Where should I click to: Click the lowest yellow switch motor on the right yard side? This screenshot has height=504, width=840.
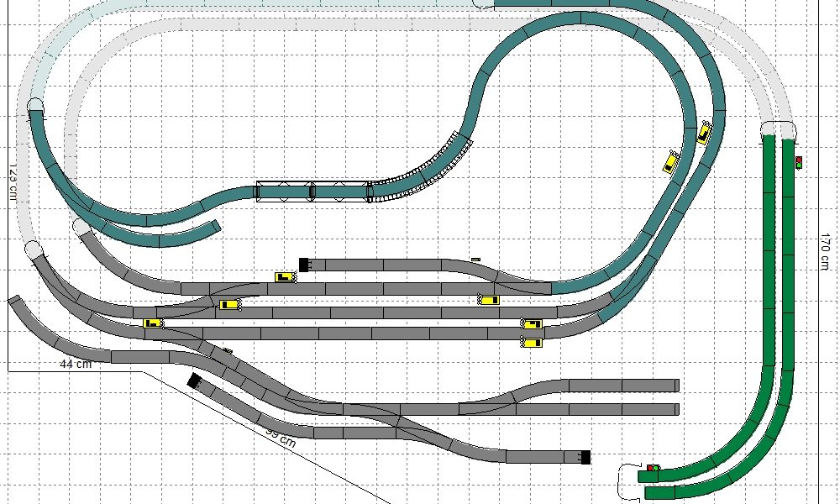click(532, 342)
